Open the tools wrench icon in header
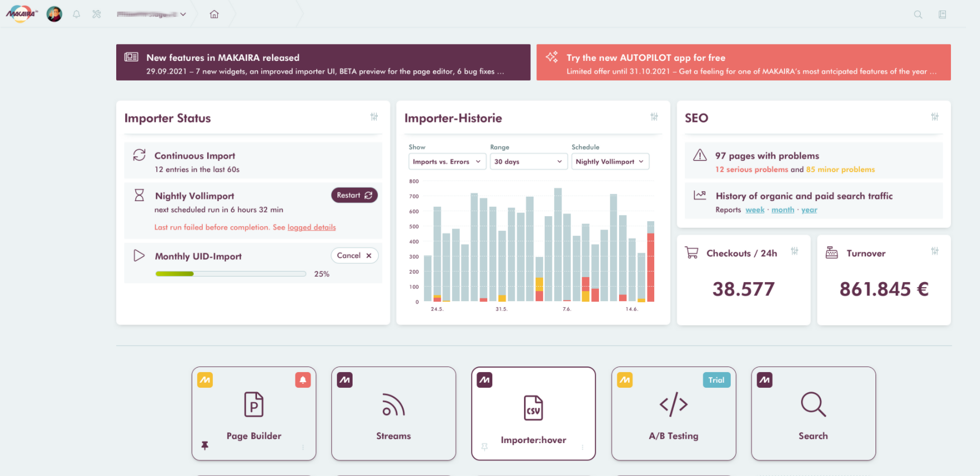 click(x=97, y=15)
